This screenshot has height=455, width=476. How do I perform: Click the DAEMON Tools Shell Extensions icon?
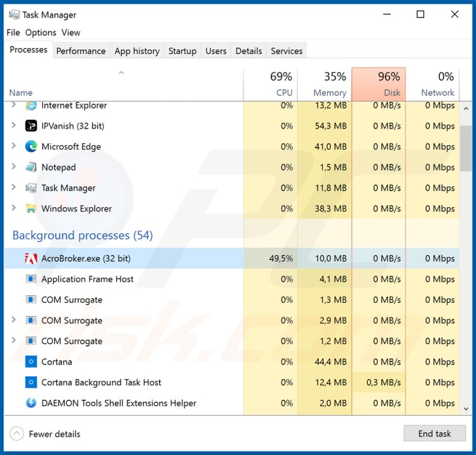click(x=31, y=403)
